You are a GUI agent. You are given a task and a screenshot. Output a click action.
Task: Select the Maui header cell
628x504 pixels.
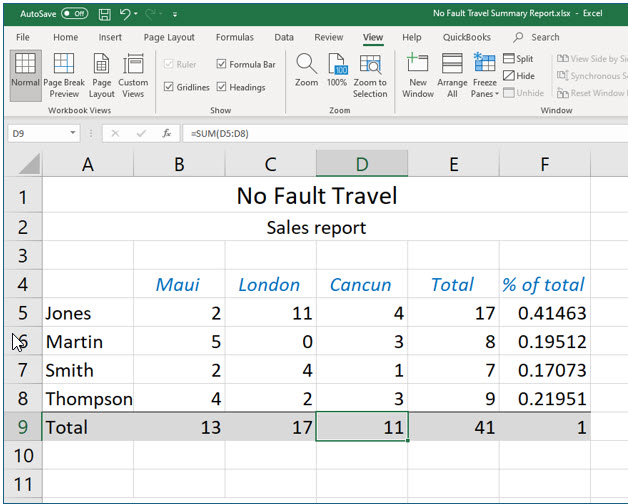(179, 284)
